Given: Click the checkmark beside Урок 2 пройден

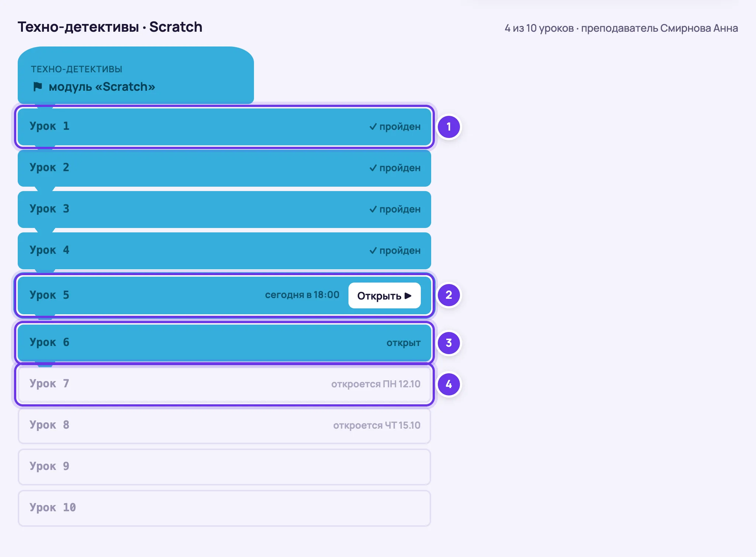Looking at the screenshot, I should click(373, 168).
